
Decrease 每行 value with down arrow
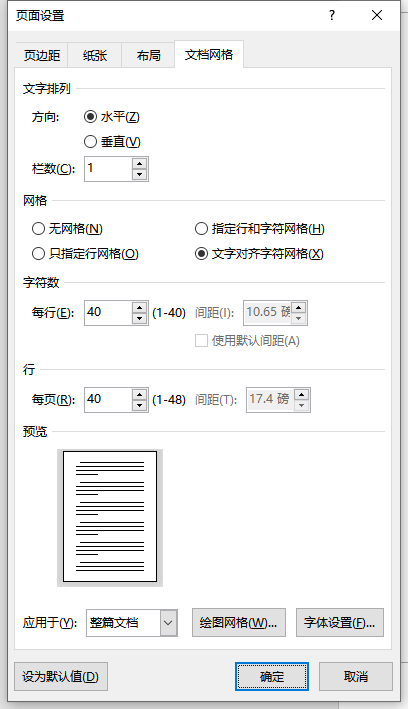point(140,318)
